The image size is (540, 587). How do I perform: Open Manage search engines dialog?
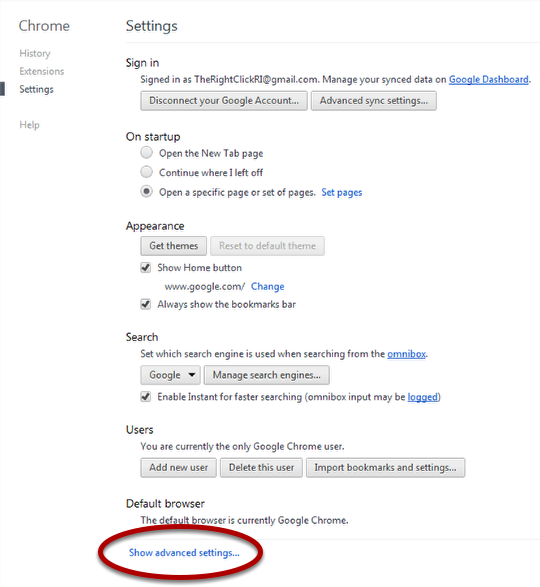tap(267, 375)
